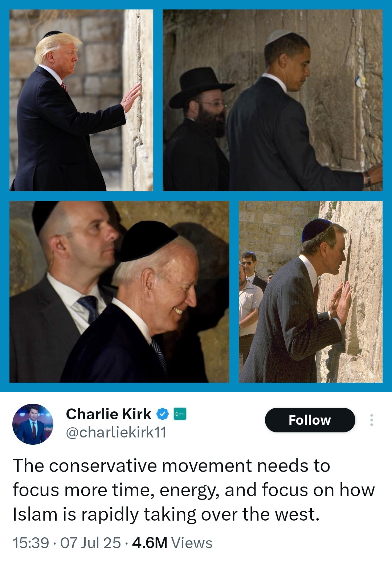Image resolution: width=392 pixels, height=562 pixels.
Task: Click the 07 Jul 25 date
Action: pyautogui.click(x=90, y=543)
